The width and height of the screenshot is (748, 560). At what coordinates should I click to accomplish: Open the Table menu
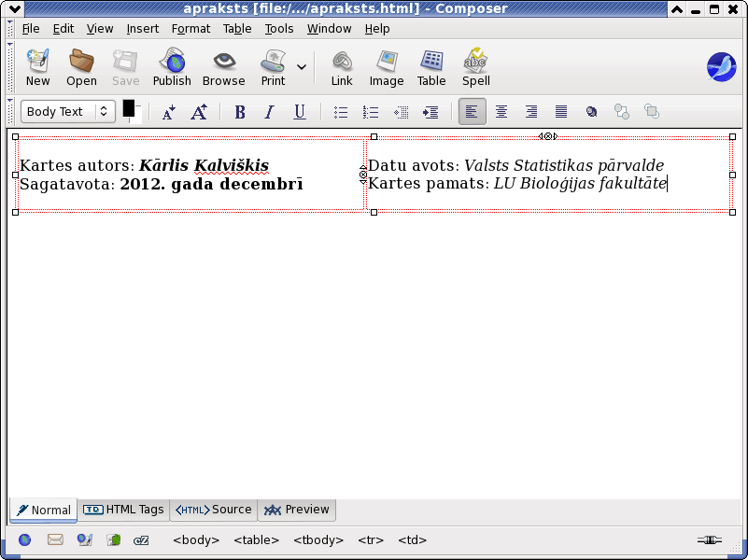pos(237,29)
